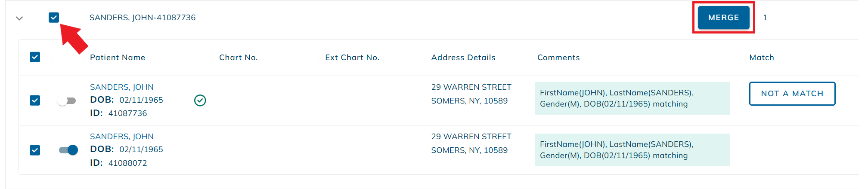Click the MERGE button
The width and height of the screenshot is (868, 189).
[x=723, y=18]
